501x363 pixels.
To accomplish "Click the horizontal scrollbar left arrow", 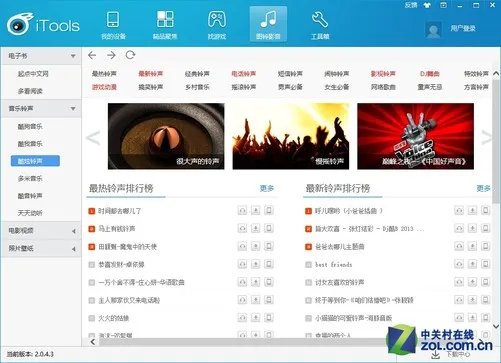I will click(93, 342).
